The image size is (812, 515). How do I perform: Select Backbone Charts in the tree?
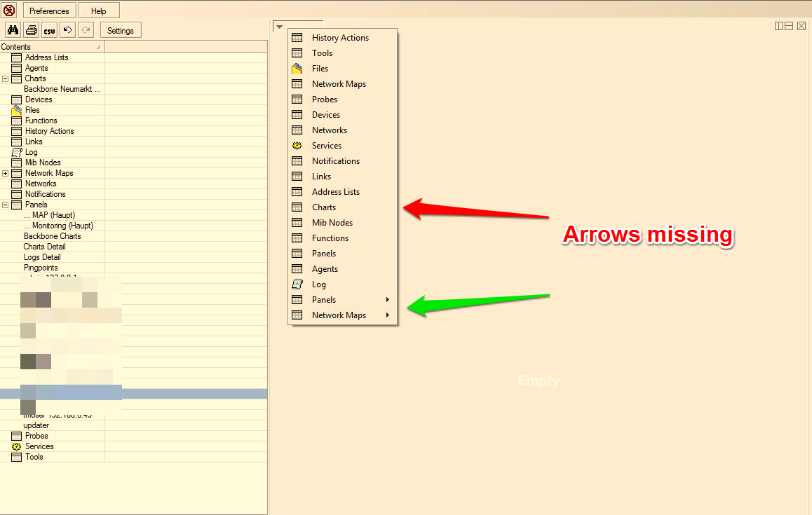pos(53,236)
